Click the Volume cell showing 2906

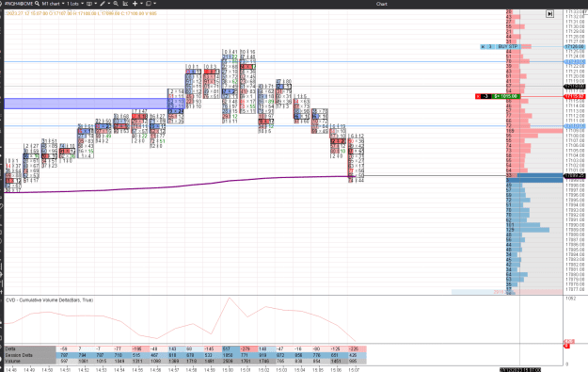[230, 361]
